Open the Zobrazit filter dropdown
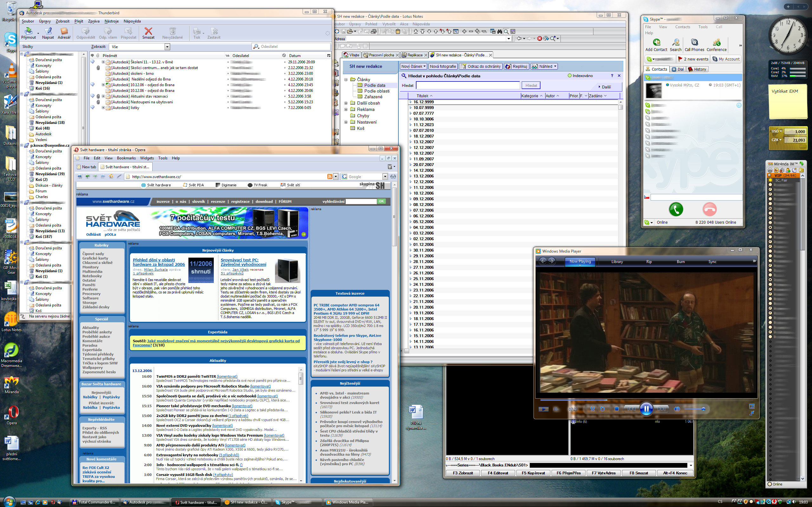This screenshot has height=507, width=812. point(167,47)
